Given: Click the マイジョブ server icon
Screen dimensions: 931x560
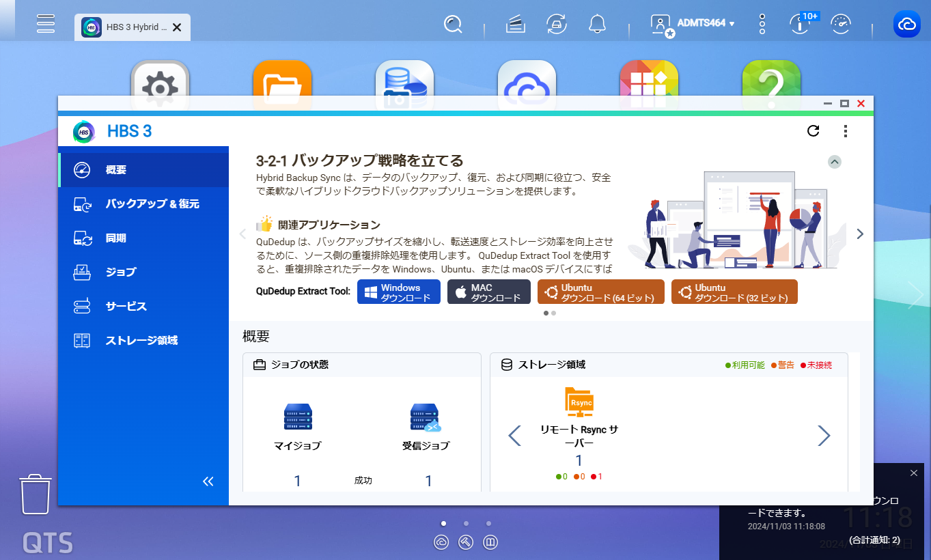Looking at the screenshot, I should [x=298, y=417].
